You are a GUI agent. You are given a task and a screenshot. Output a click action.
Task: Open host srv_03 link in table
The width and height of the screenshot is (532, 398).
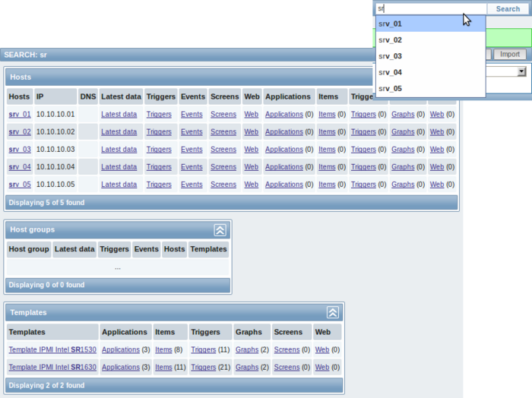tap(20, 150)
